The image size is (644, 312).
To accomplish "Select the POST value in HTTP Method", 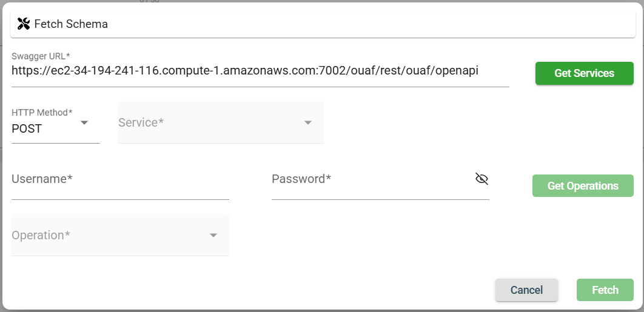I will (x=27, y=129).
